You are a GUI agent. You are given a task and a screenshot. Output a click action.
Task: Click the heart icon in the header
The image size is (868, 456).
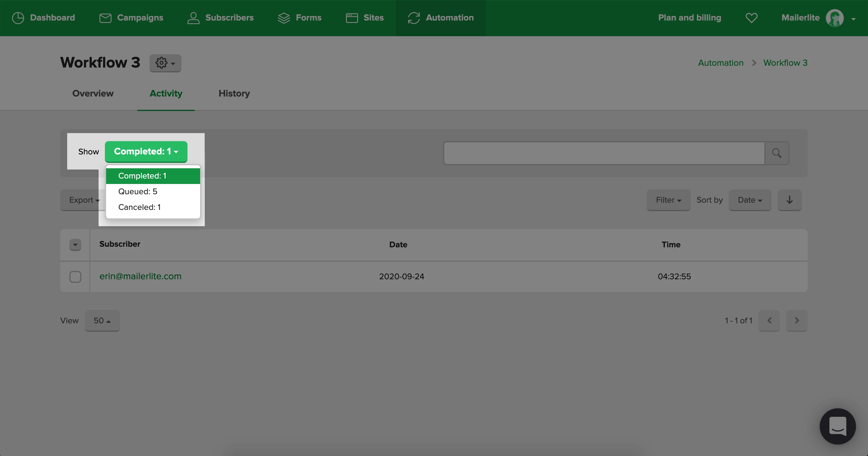coord(751,18)
